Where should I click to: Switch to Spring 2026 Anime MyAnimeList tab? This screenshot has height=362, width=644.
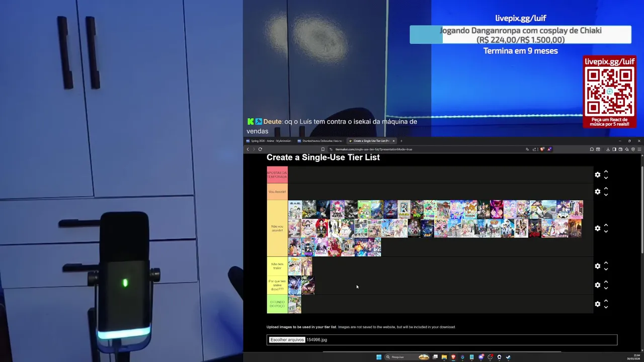coord(269,141)
